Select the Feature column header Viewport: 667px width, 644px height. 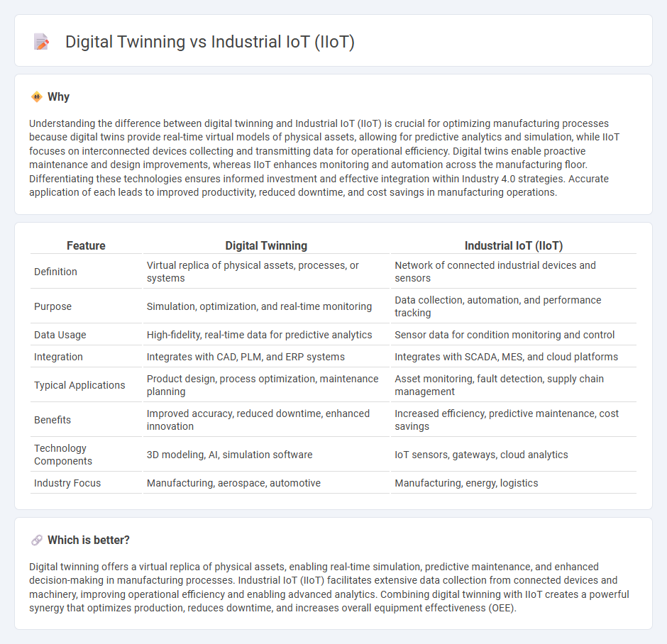[x=86, y=245]
